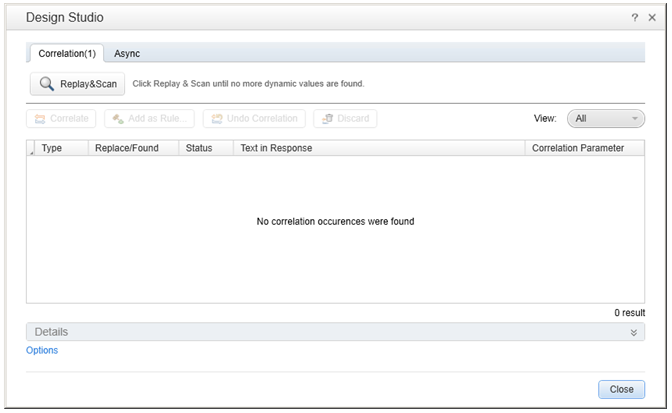Click the table's top-left corner selector
Image resolution: width=672 pixels, height=413 pixels.
31,149
